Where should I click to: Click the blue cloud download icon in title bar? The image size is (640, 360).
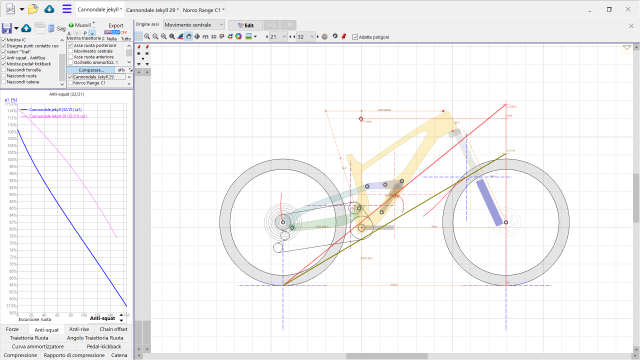[x=49, y=9]
